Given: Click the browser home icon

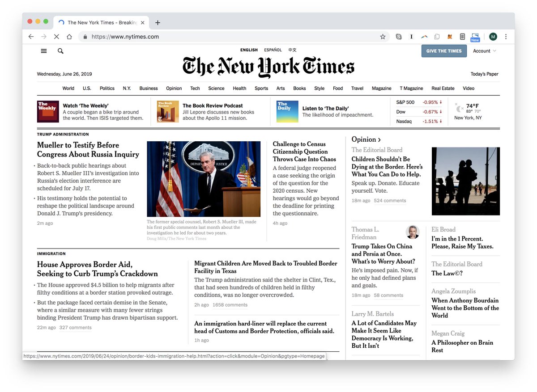Looking at the screenshot, I should [69, 37].
